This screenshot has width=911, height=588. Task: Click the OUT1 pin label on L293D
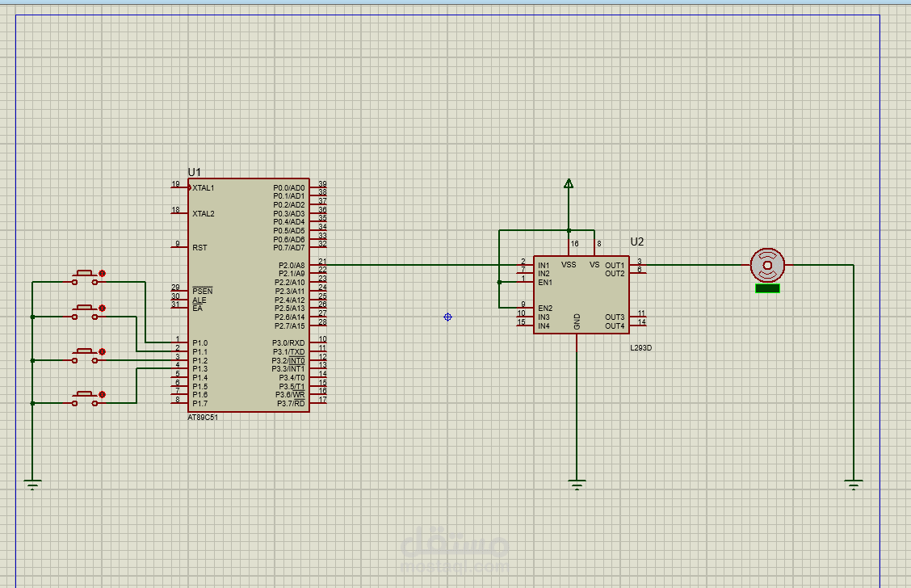click(x=615, y=266)
